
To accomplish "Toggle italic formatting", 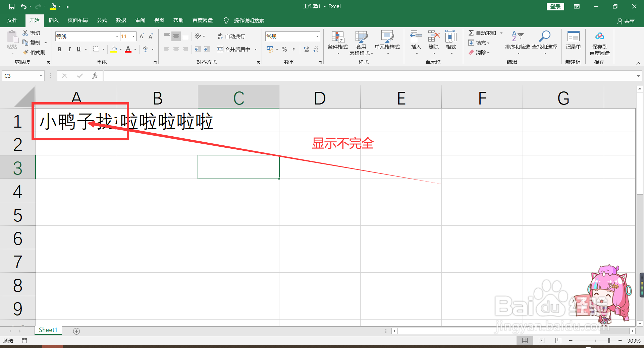I will [69, 49].
